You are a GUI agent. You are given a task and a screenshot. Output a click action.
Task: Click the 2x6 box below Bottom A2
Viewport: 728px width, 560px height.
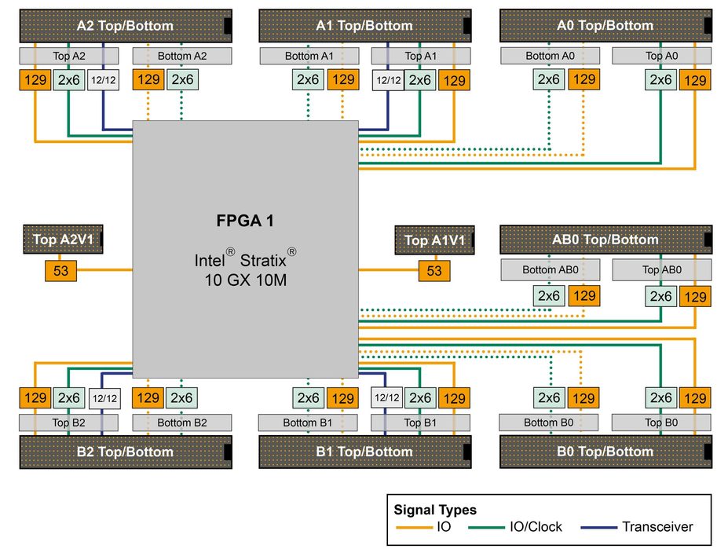click(182, 79)
